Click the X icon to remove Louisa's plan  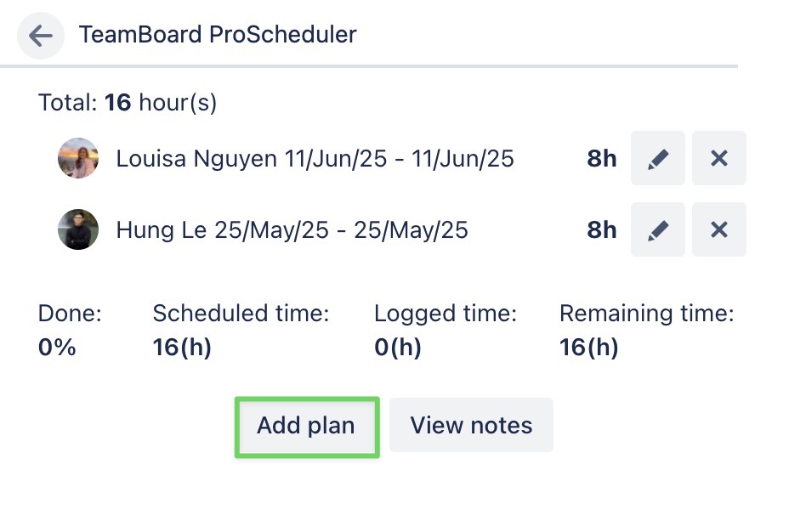(718, 158)
